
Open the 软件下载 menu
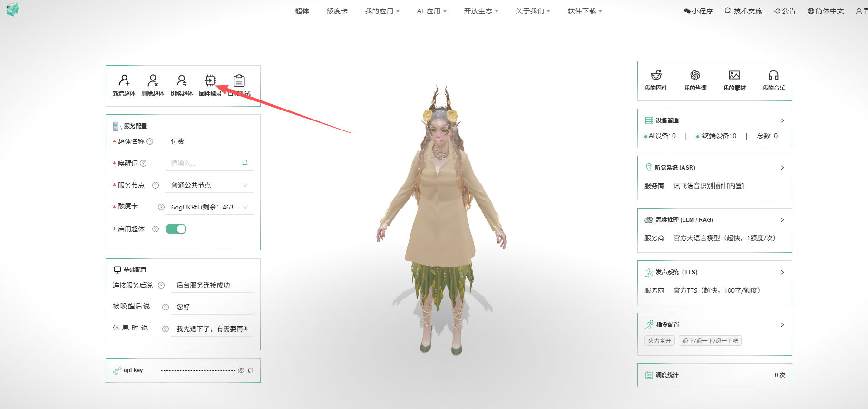[585, 11]
